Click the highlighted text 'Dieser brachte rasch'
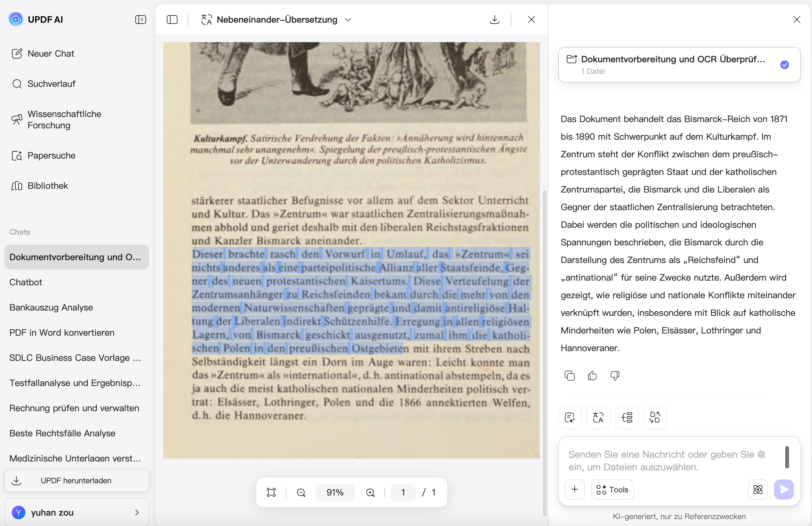This screenshot has width=812, height=526. coord(244,254)
